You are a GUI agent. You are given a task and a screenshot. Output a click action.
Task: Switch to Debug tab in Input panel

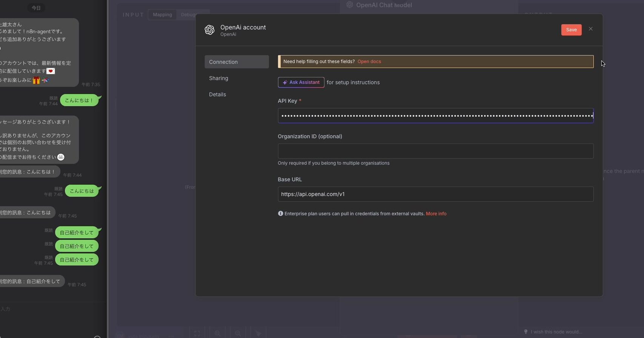pos(188,15)
